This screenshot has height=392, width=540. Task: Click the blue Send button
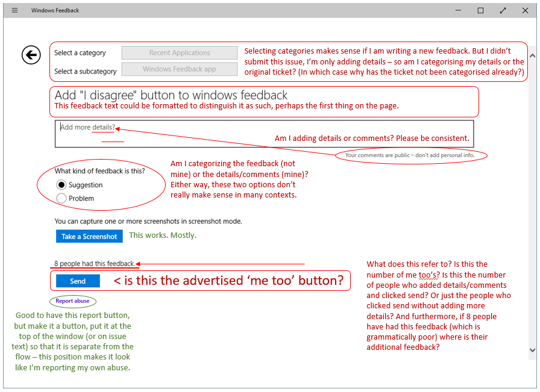click(78, 281)
